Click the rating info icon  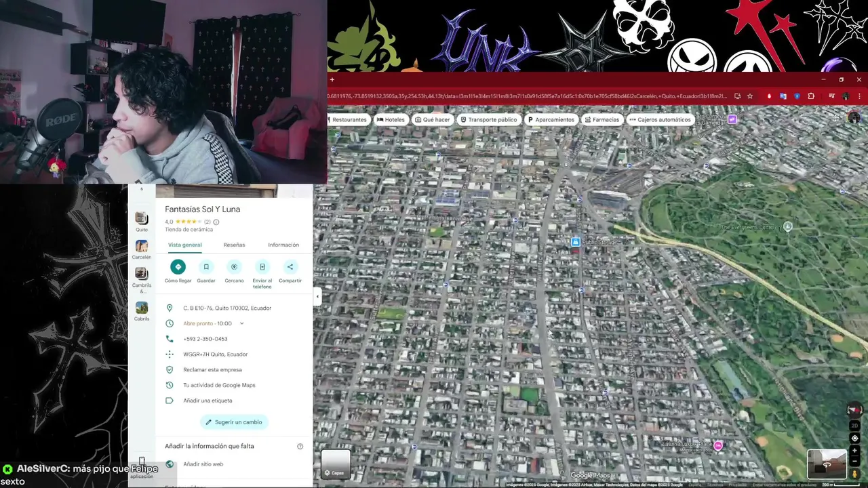click(216, 222)
